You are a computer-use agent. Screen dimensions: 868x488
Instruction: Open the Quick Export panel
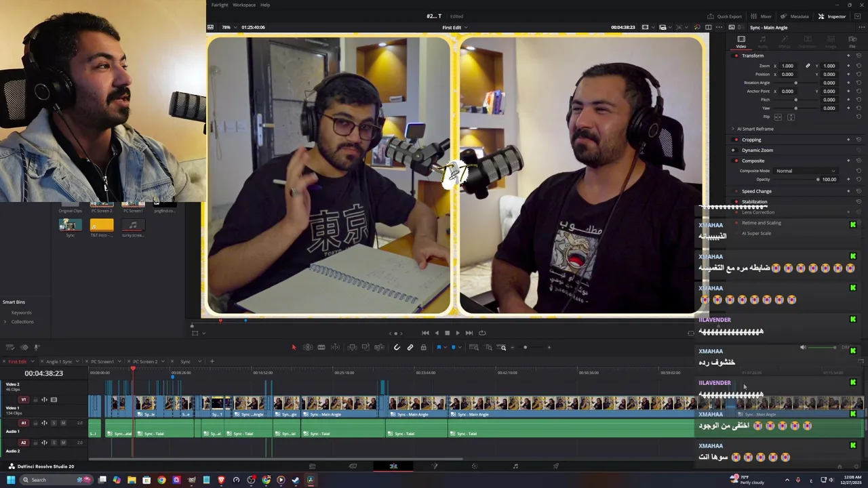pos(725,16)
